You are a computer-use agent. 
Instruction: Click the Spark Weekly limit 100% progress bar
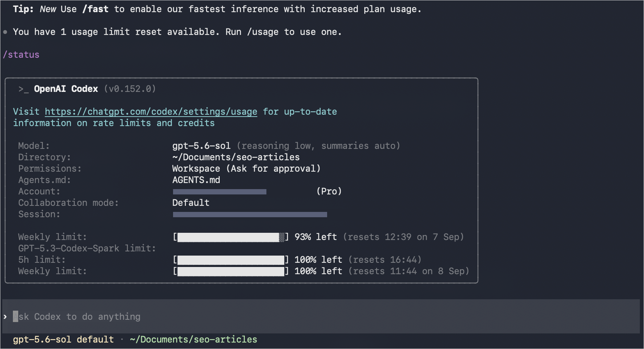click(231, 271)
